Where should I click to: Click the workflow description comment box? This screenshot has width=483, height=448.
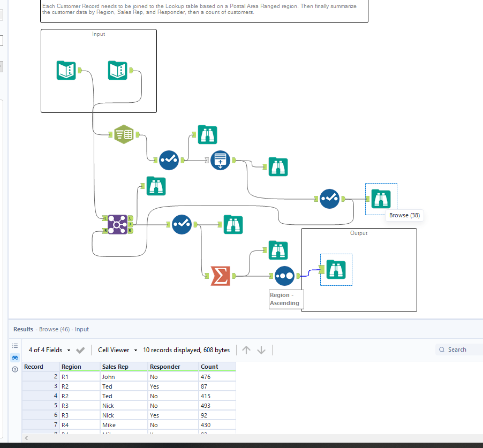pyautogui.click(x=204, y=11)
